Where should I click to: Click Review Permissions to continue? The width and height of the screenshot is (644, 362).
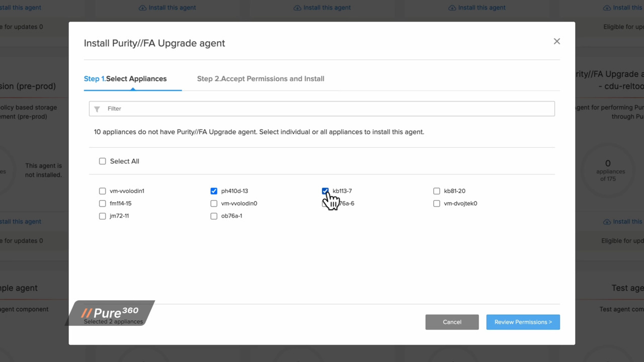(523, 322)
